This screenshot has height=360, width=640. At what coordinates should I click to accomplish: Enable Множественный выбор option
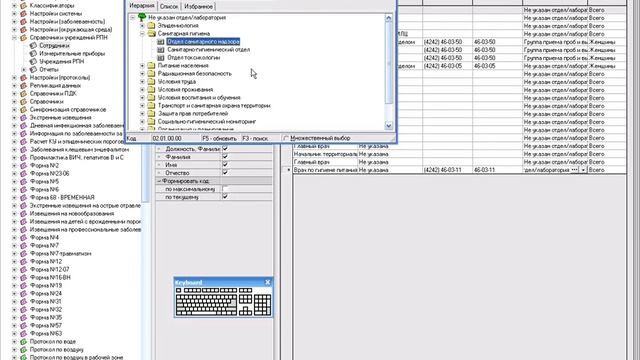click(x=286, y=138)
